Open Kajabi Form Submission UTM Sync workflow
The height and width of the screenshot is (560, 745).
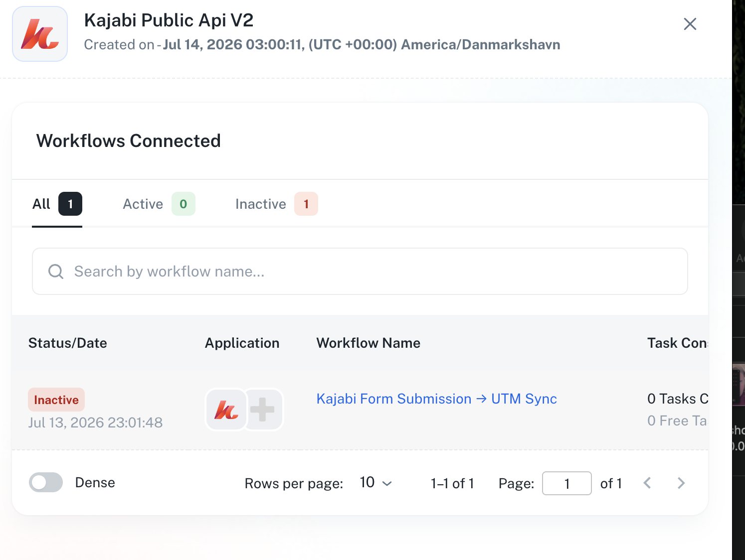click(x=436, y=399)
